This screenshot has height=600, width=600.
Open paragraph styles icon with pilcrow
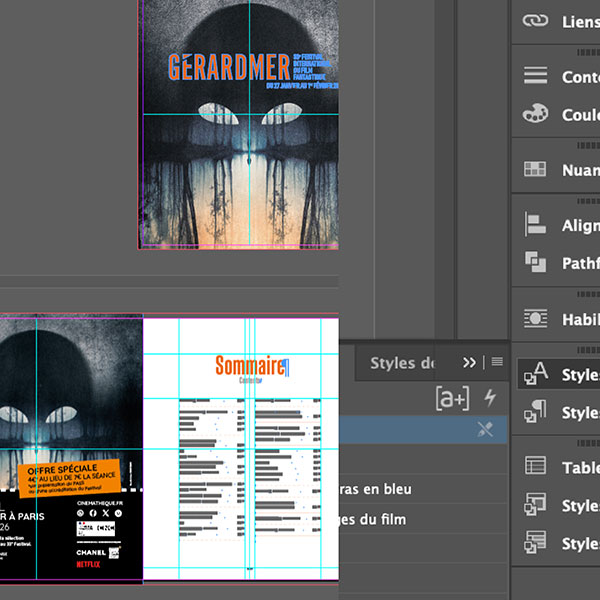click(x=535, y=411)
